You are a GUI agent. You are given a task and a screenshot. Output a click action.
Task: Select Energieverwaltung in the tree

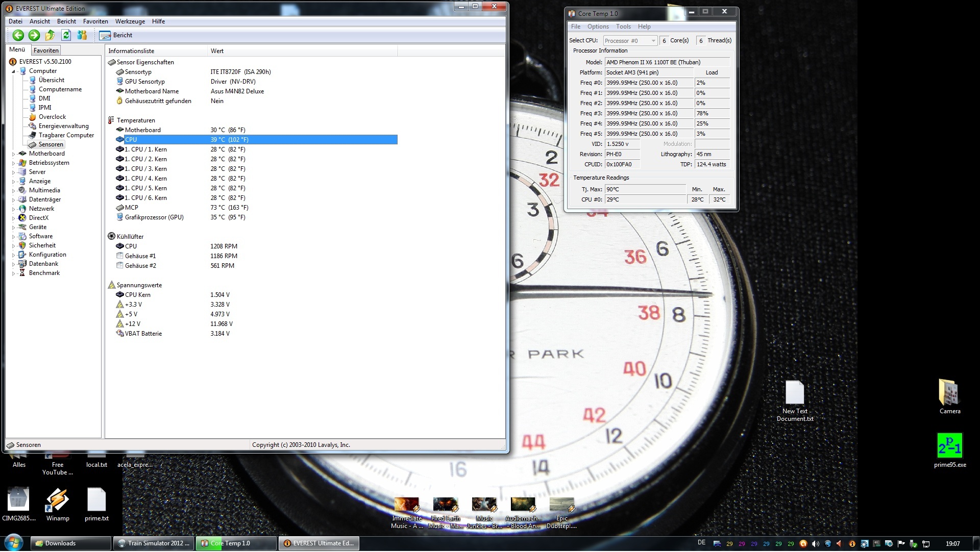64,126
